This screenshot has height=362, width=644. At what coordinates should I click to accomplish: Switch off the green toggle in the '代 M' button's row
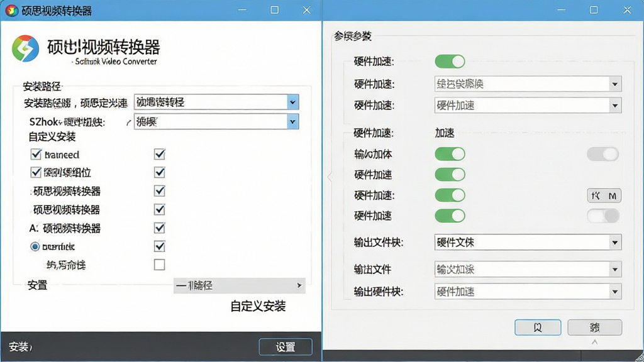click(x=450, y=195)
